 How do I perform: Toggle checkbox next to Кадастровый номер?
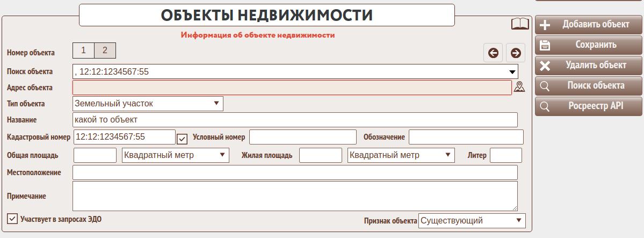pyautogui.click(x=182, y=139)
